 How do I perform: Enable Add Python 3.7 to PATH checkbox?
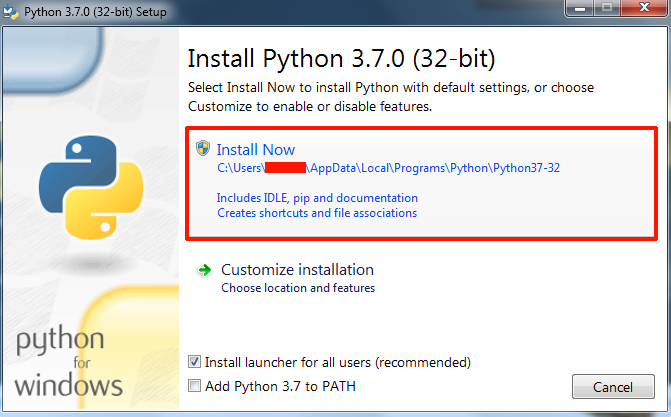click(x=196, y=385)
